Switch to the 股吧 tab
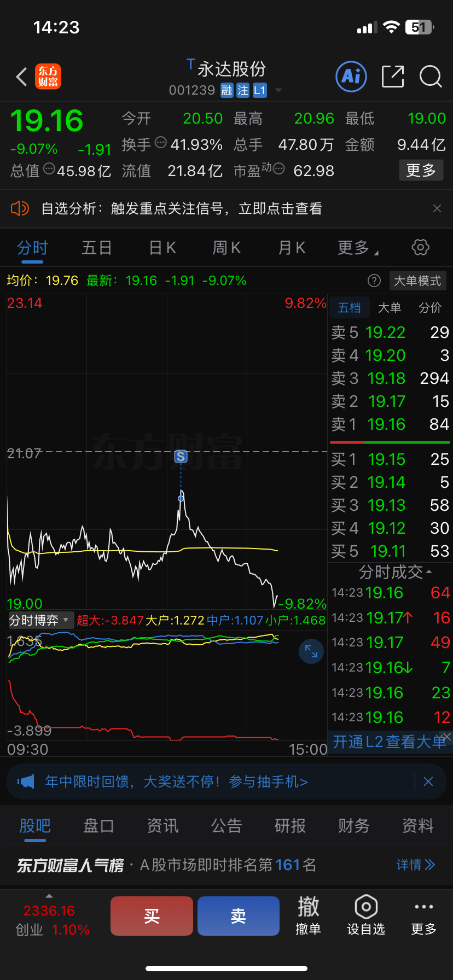Viewport: 453px width, 980px height. pyautogui.click(x=35, y=826)
